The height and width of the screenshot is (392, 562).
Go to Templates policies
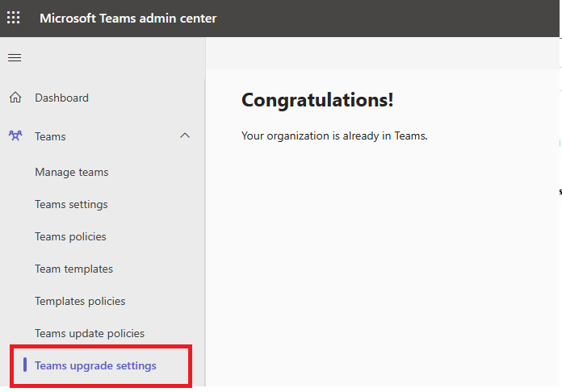point(80,301)
